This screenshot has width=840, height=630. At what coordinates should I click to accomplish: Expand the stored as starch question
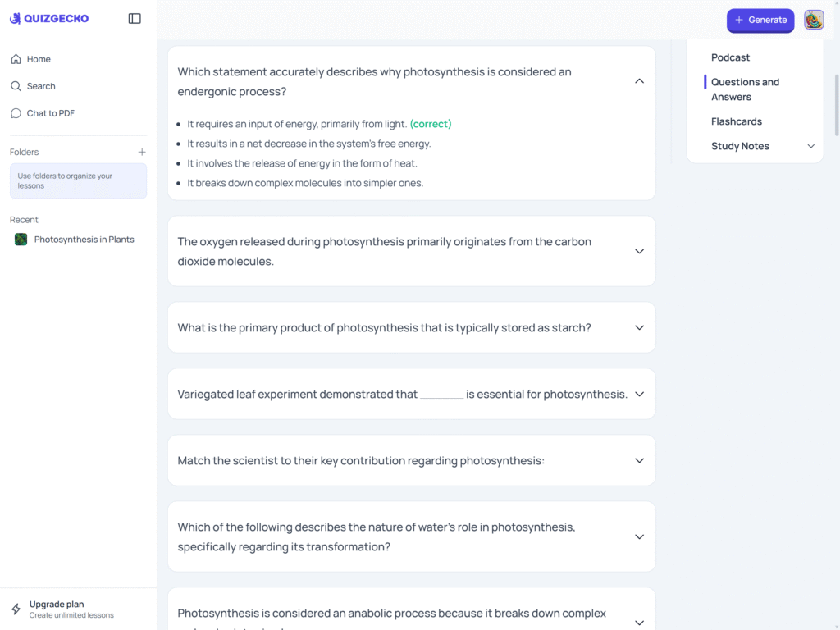point(639,328)
